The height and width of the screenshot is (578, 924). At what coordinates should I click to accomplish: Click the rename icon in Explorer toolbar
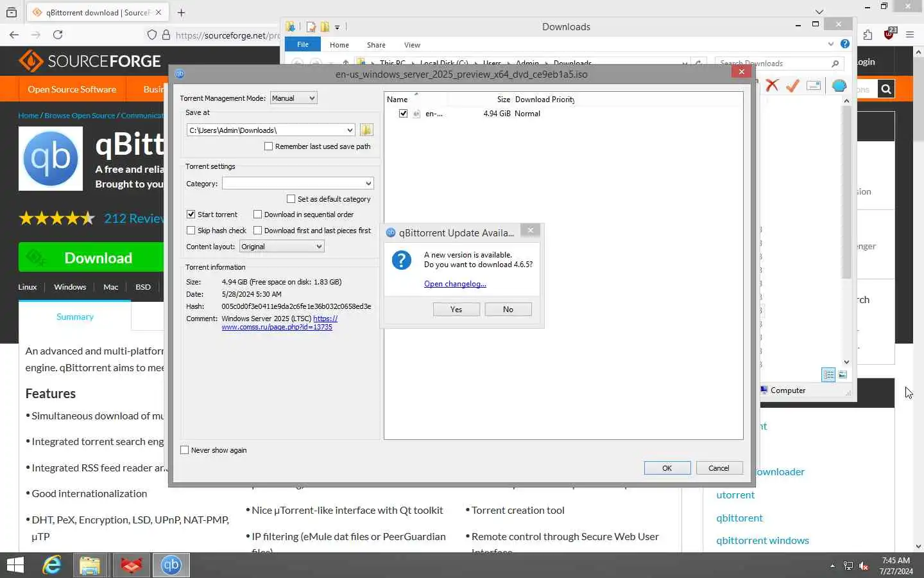tap(814, 85)
